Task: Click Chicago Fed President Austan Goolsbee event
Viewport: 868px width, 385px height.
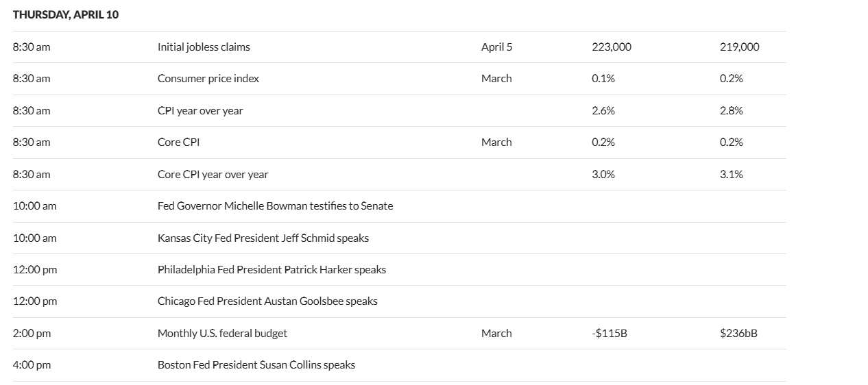Action: (267, 301)
